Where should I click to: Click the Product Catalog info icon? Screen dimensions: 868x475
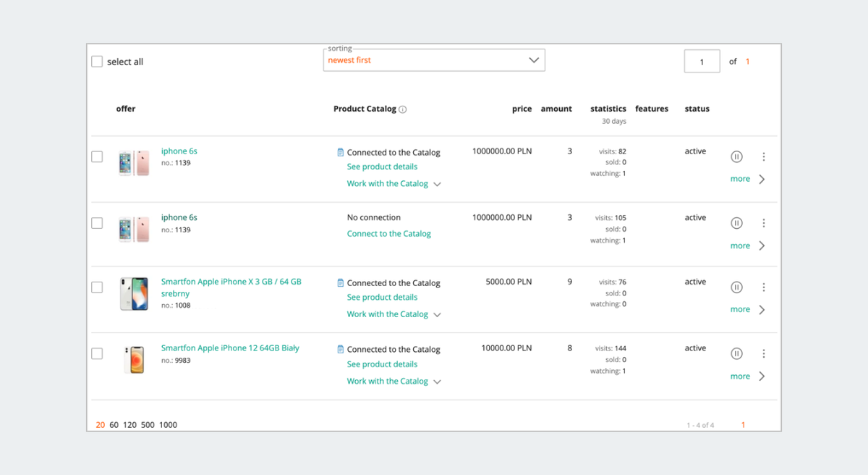403,109
